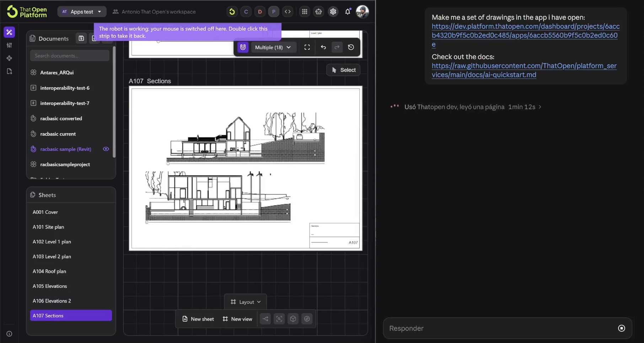
Task: Stop the response with the stop button
Action: point(621,328)
